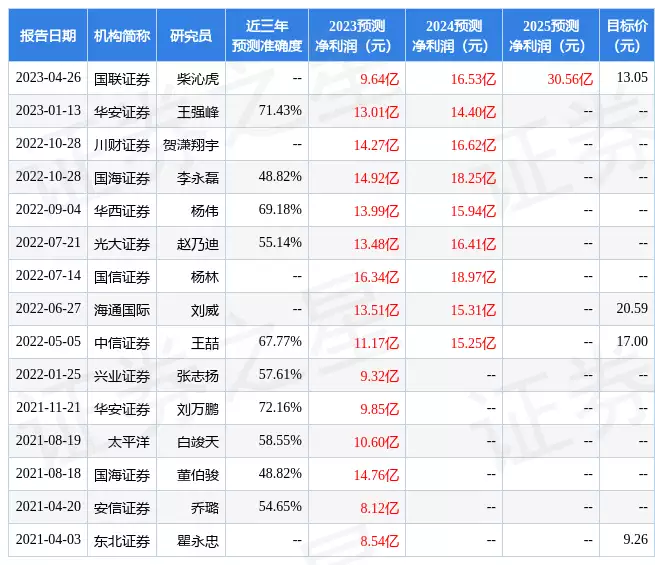Click researcher name 柴沁虎

pyautogui.click(x=198, y=79)
